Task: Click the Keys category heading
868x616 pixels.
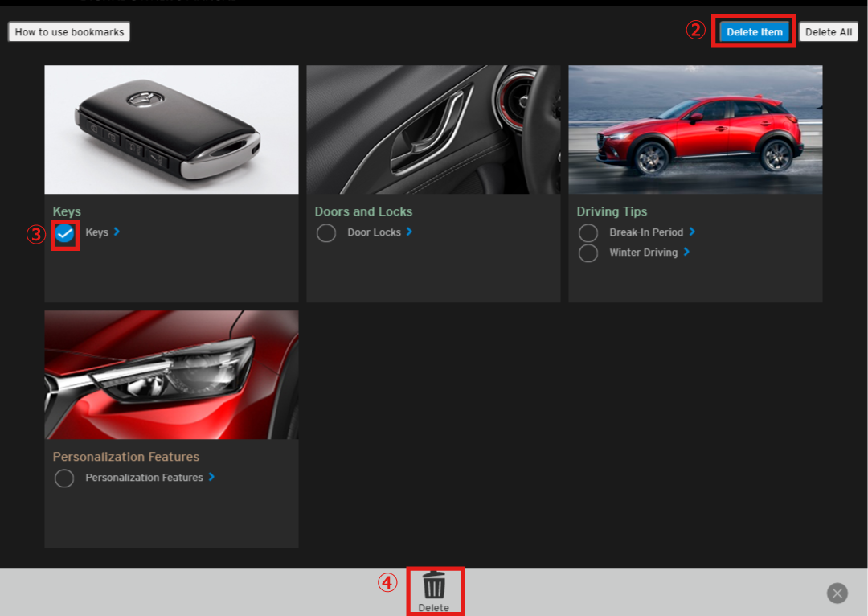Action: click(x=67, y=211)
